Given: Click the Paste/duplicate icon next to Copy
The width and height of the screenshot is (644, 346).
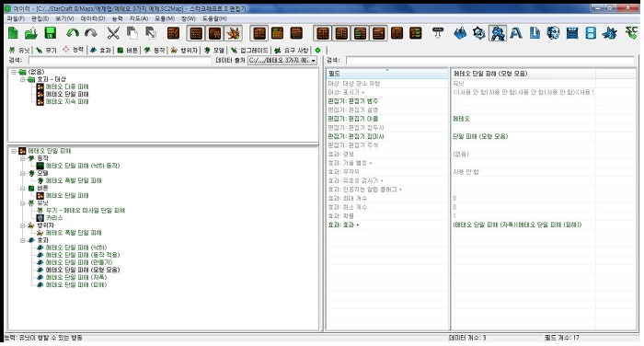Looking at the screenshot, I should tap(151, 33).
